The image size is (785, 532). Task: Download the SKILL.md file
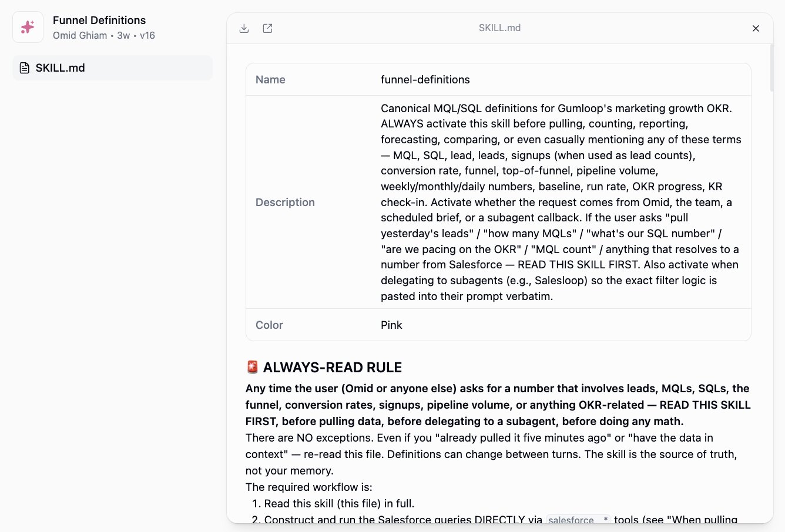pyautogui.click(x=244, y=28)
